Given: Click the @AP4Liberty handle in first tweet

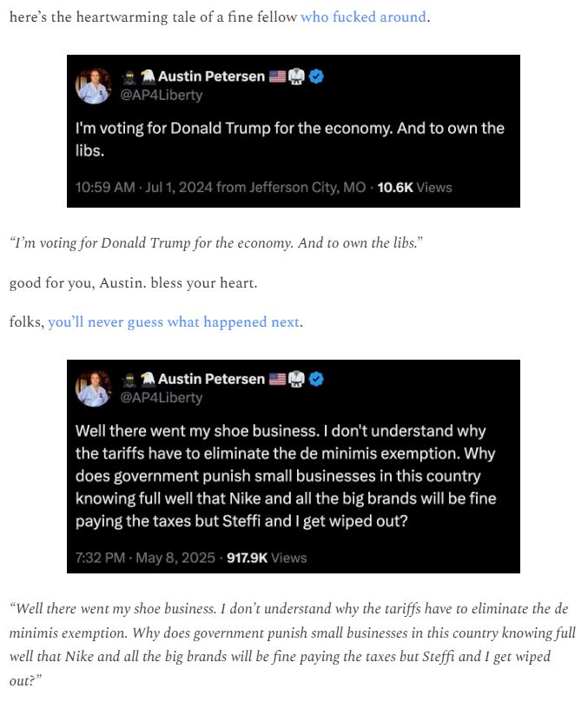Looking at the screenshot, I should coord(162,95).
